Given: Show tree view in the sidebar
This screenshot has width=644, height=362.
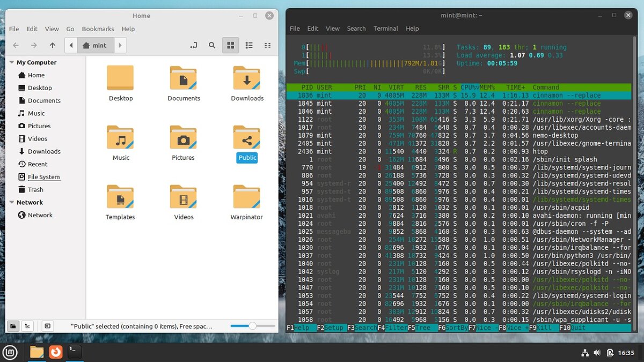Looking at the screenshot, I should pyautogui.click(x=27, y=326).
